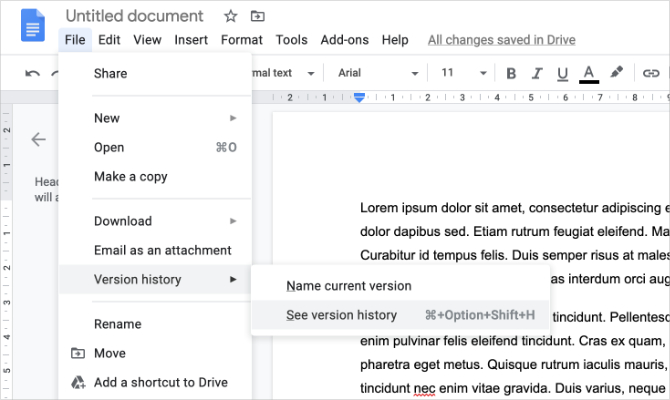
Task: Open the Insert menu
Action: (x=191, y=40)
